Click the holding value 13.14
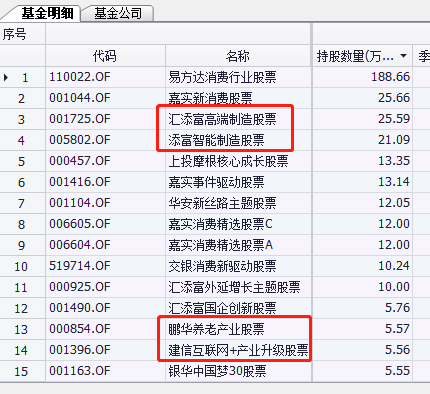This screenshot has height=394, width=430. [394, 182]
